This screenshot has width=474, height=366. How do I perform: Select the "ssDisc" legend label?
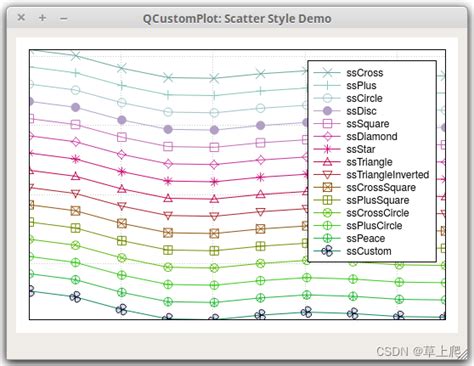[x=361, y=111]
